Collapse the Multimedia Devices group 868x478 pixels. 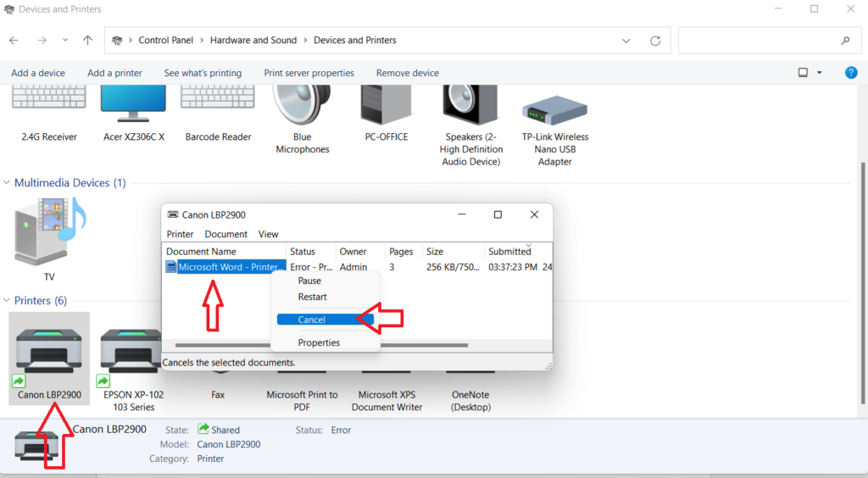[6, 182]
